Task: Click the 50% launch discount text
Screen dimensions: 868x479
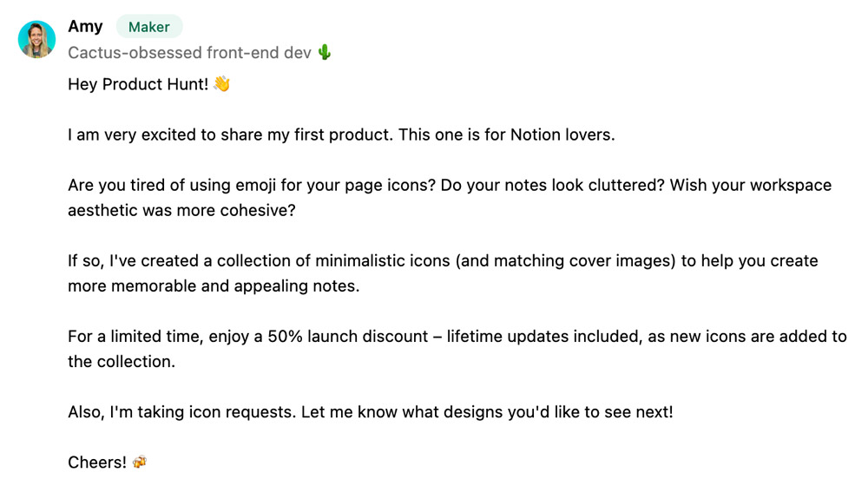Action: tap(348, 337)
